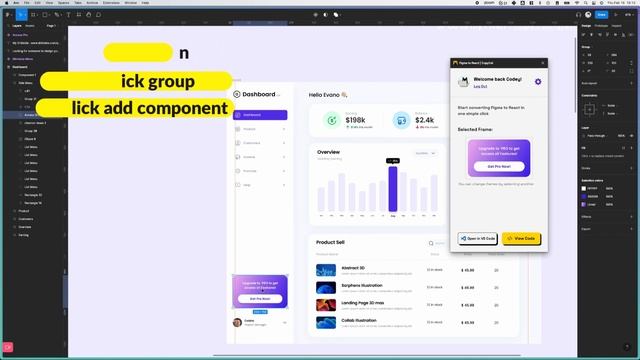The image size is (640, 360).
Task: Toggle independent corners icon
Action: (631, 71)
